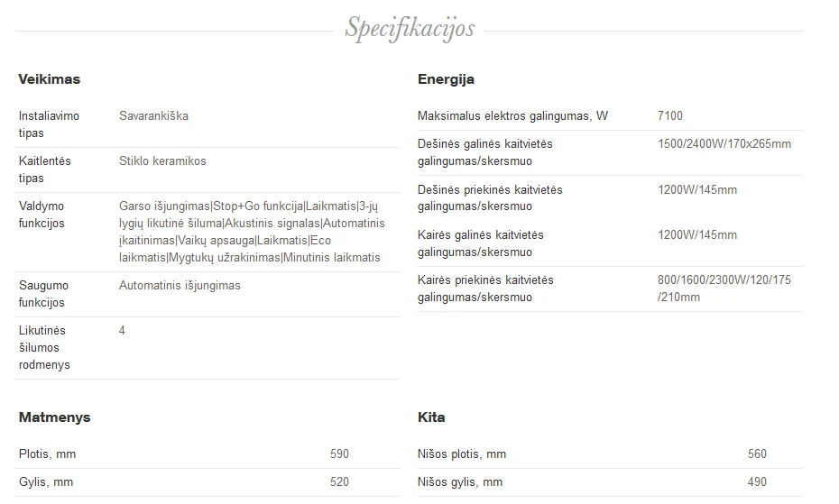Viewport: 839px width, 504px height.
Task: Select the Energija section title
Action: tap(446, 79)
